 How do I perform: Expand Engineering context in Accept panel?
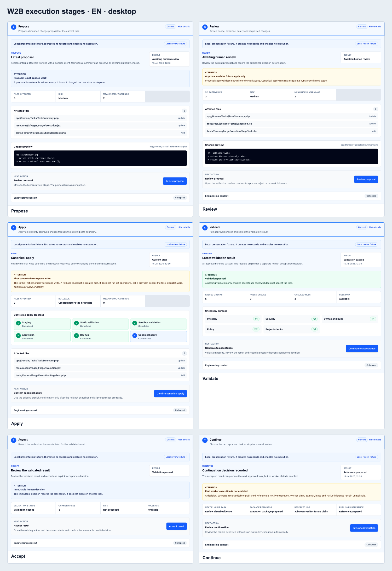100,543
